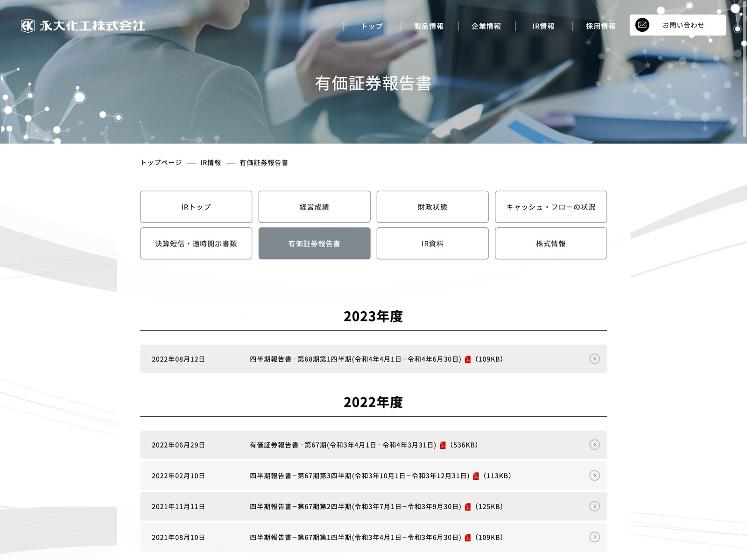Click arrow icon for 2022年08月12日 report
This screenshot has width=747, height=560.
[x=594, y=359]
